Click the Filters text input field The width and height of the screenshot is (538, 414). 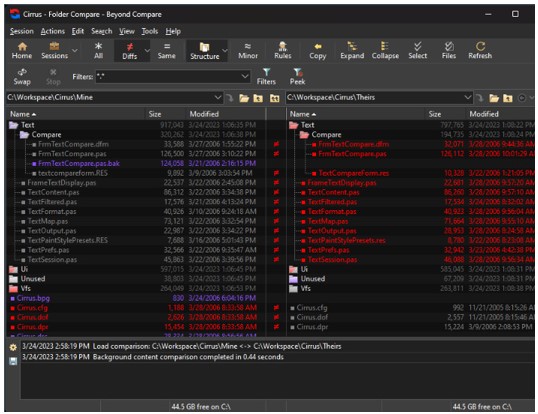click(x=168, y=76)
